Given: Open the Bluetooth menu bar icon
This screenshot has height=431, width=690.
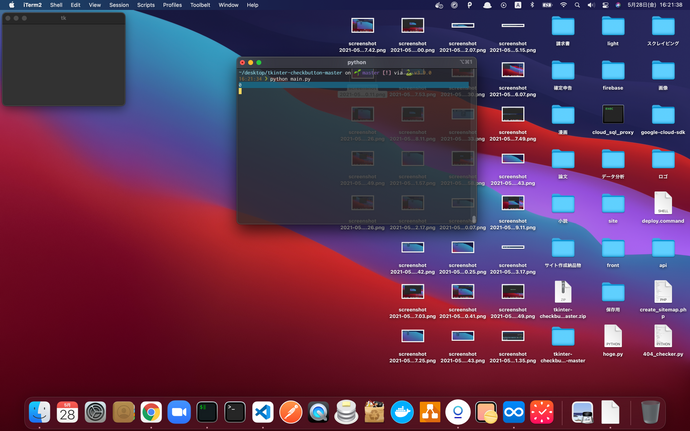Looking at the screenshot, I should tap(532, 5).
